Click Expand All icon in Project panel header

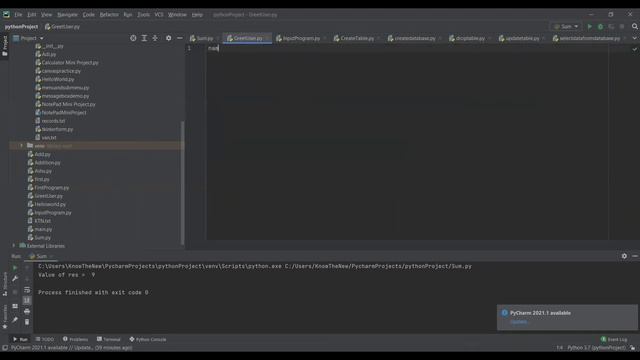[144, 38]
